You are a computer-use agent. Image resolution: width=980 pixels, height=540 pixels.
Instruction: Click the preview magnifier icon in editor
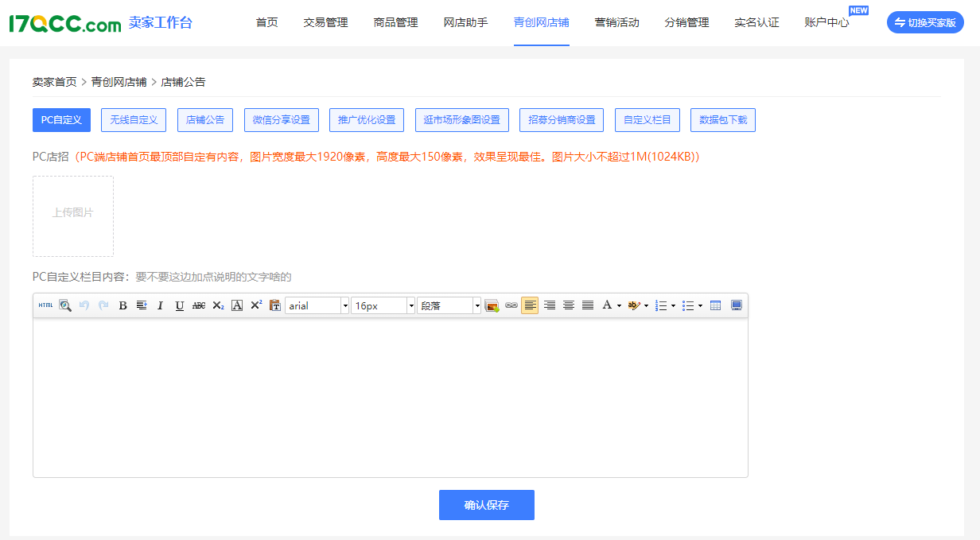(x=65, y=305)
